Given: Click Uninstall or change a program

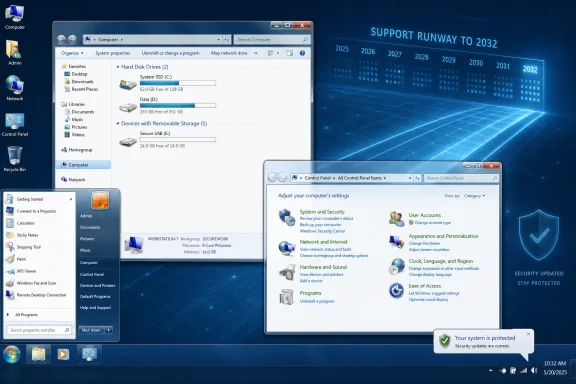Looking at the screenshot, I should pos(170,53).
